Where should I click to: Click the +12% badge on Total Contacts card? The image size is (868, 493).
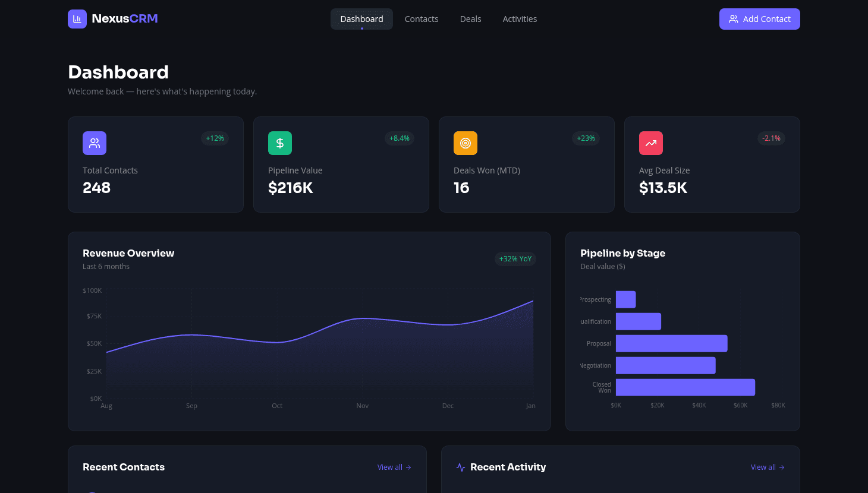tap(215, 138)
